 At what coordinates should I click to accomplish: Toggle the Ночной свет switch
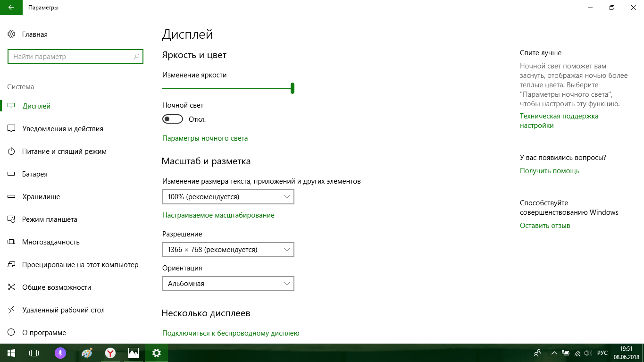(x=173, y=119)
